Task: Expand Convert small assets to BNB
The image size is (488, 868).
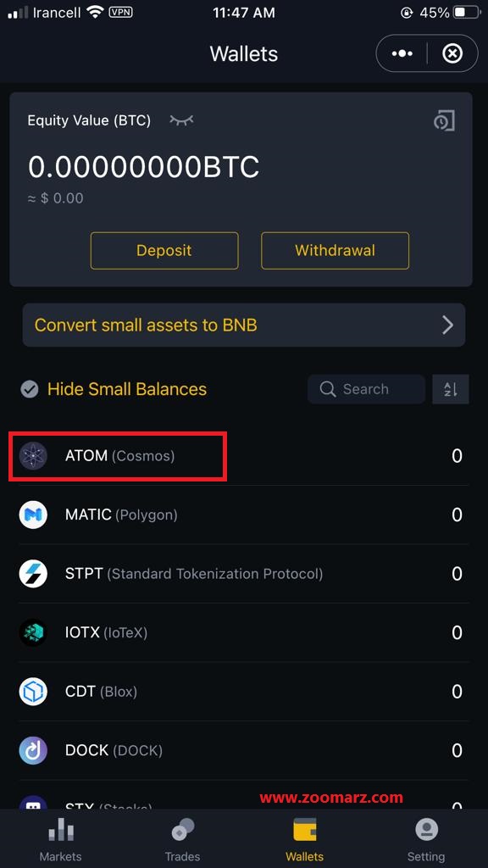Action: point(243,325)
